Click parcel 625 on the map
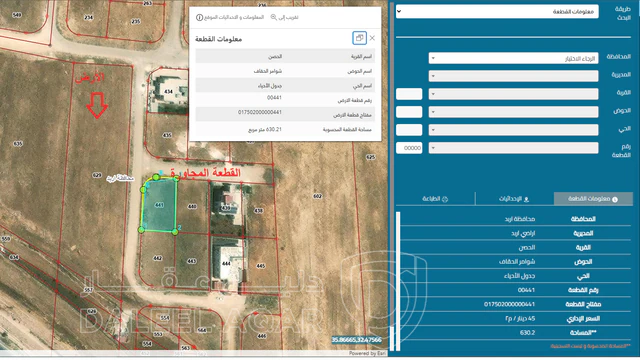Viewport: 640px width, 360px height. 370,157
